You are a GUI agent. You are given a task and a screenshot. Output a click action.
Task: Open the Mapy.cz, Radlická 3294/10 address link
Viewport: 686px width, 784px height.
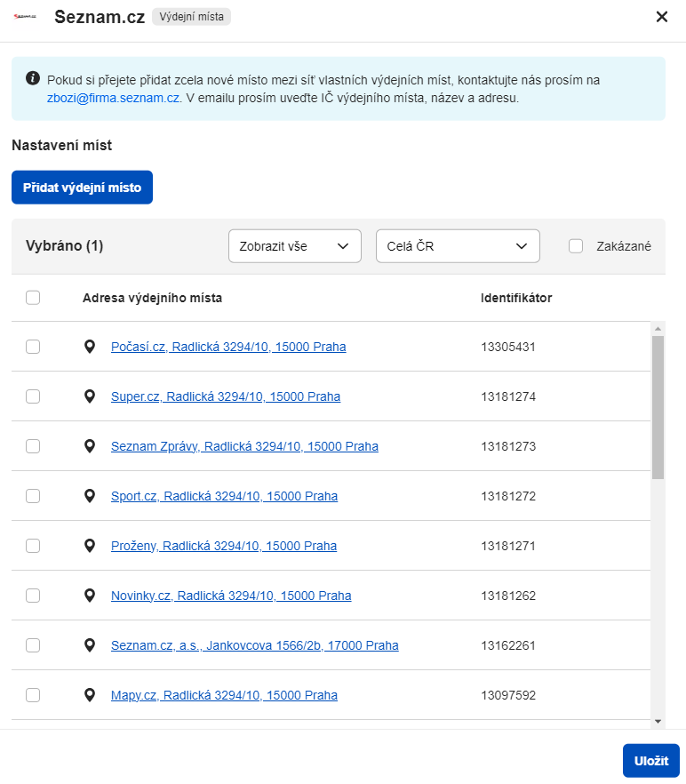click(224, 695)
